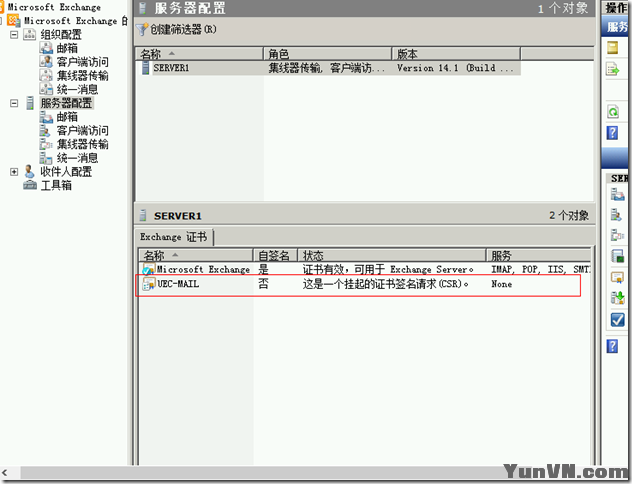Click the server icon beside the SERVER1 row

pyautogui.click(x=145, y=68)
